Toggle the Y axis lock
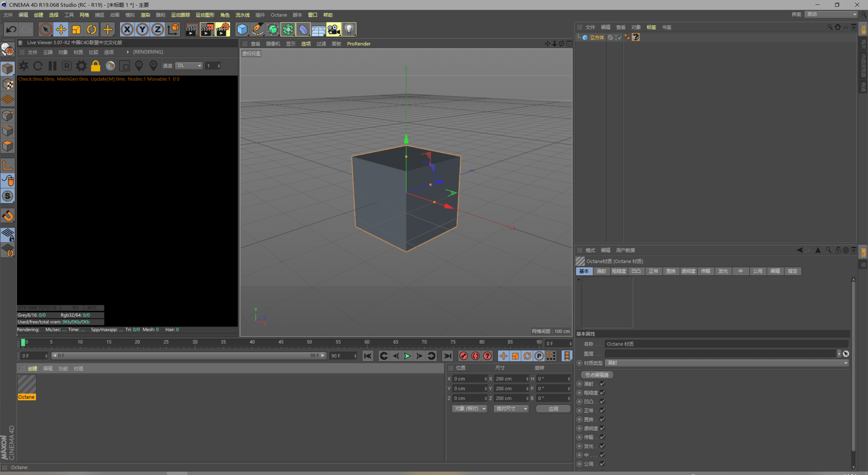This screenshot has width=868, height=475. (142, 30)
